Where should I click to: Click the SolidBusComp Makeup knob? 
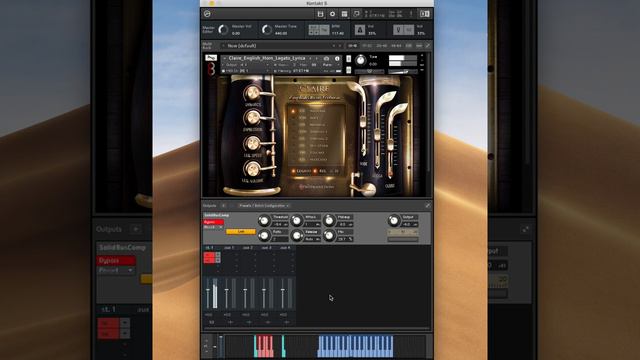(x=329, y=221)
